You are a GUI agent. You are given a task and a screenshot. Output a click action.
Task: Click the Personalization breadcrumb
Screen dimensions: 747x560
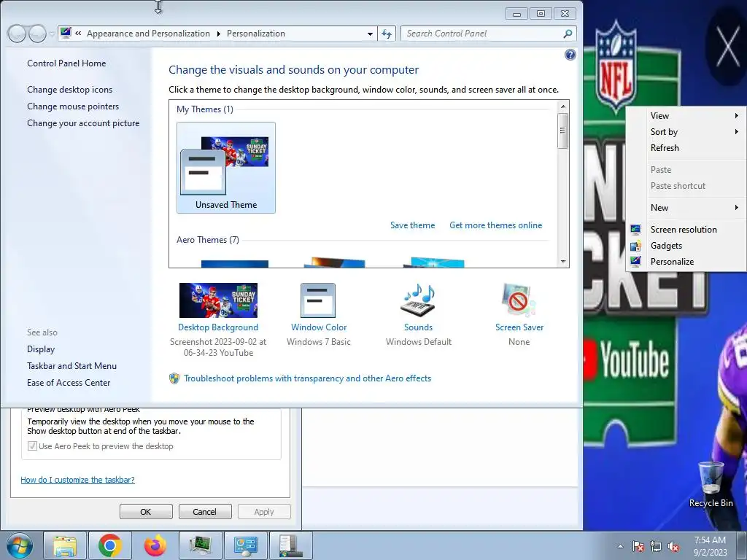coord(256,34)
